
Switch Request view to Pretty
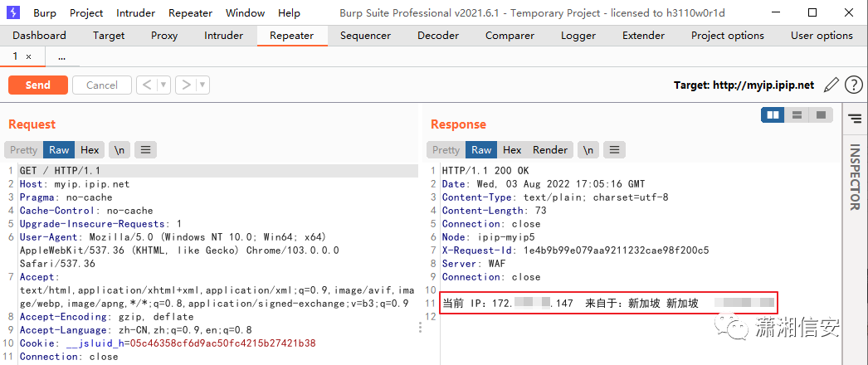pos(23,150)
